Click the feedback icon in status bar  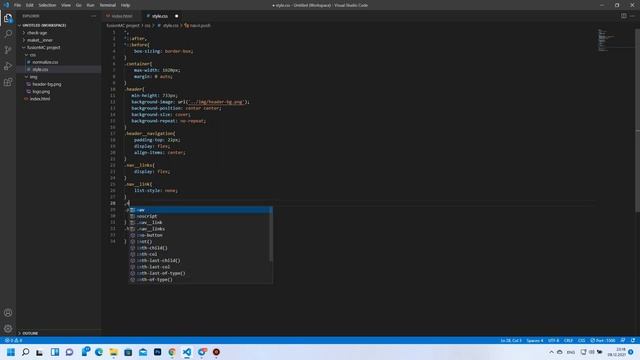623,340
